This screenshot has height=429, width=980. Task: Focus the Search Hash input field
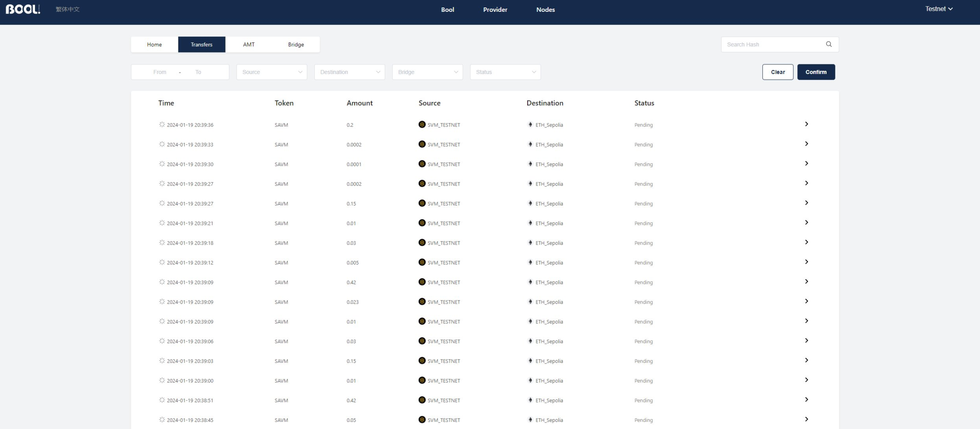774,44
